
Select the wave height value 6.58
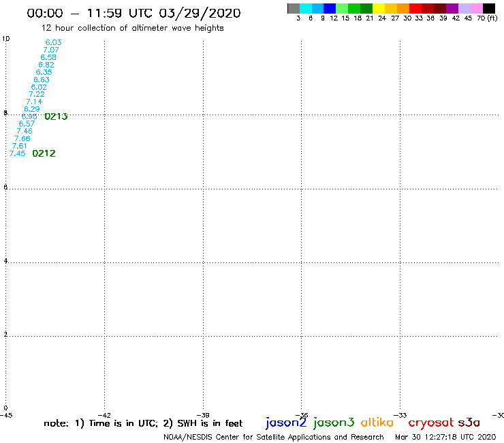point(48,57)
